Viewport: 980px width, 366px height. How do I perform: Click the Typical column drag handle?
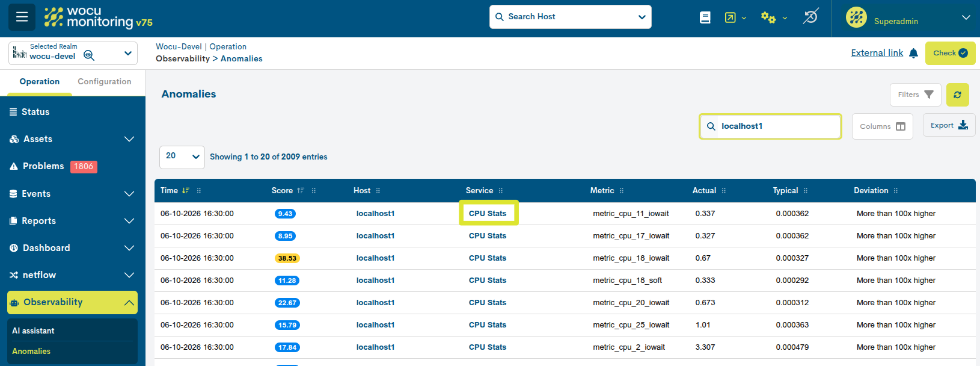pos(806,191)
